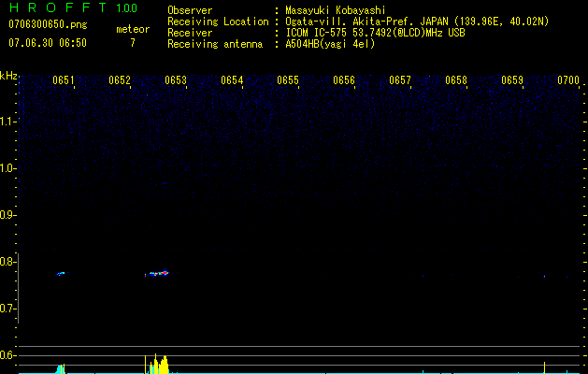Click the meteor echo near 0651 in spectrogram

pos(61,273)
